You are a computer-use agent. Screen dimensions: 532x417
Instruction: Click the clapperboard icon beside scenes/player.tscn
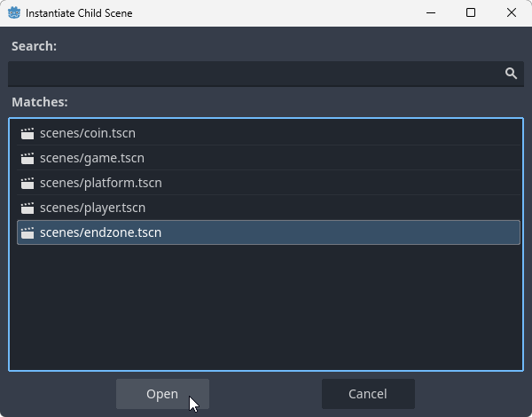[x=27, y=208]
